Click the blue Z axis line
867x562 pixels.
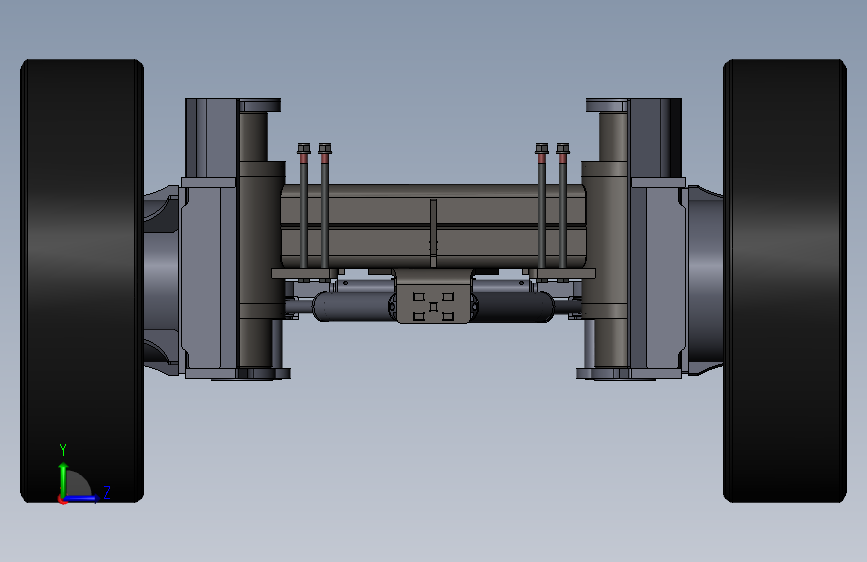click(x=82, y=498)
